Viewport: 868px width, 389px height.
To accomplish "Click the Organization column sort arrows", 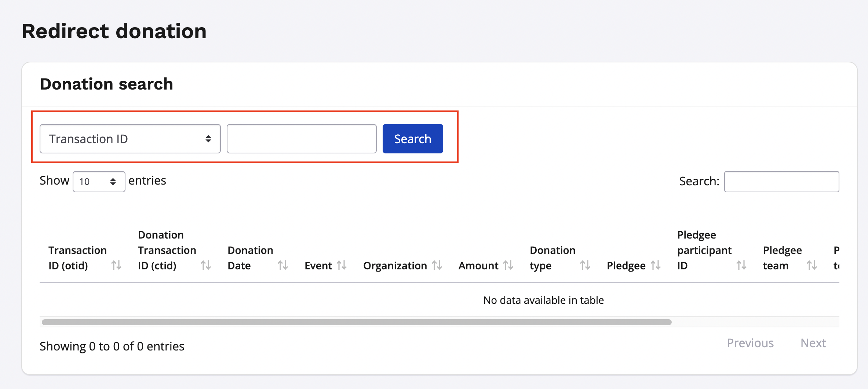I will tap(437, 265).
